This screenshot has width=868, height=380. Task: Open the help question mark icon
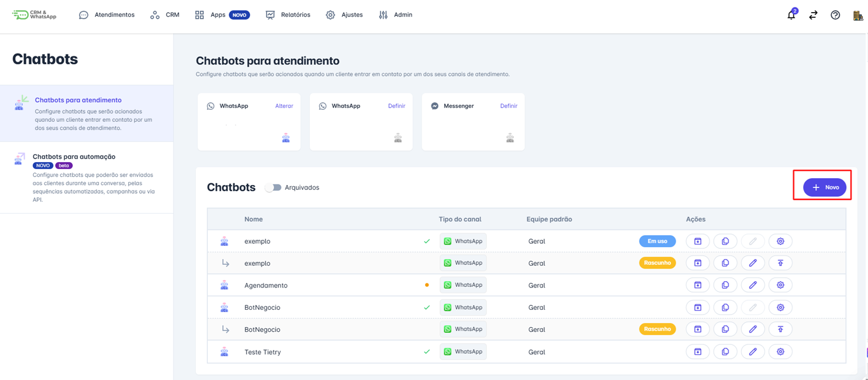(x=835, y=15)
